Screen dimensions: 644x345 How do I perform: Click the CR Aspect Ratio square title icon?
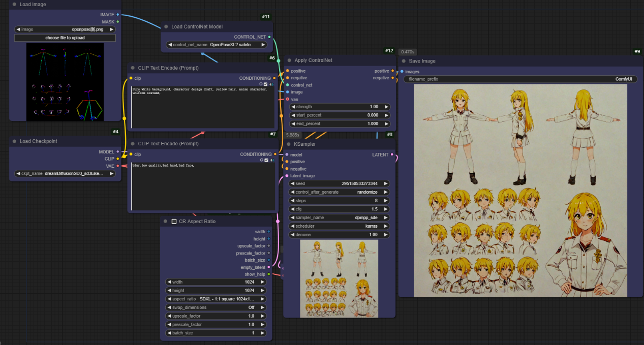(174, 222)
